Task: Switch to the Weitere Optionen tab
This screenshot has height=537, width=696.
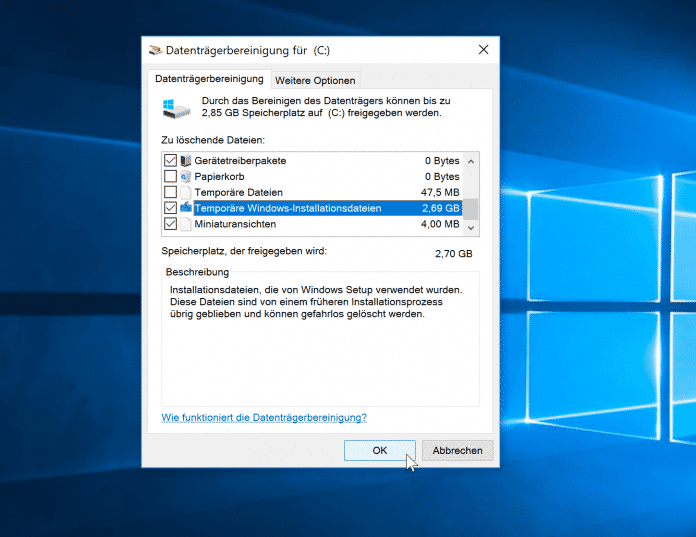Action: [x=315, y=80]
